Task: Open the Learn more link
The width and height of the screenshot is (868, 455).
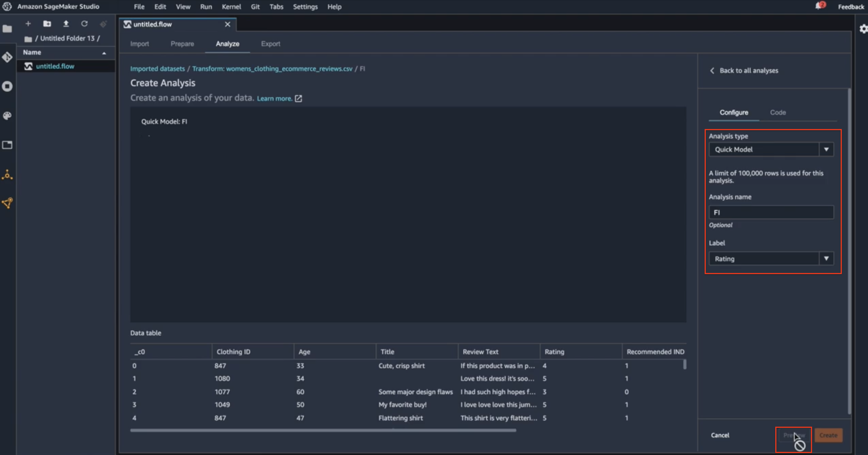Action: [274, 99]
